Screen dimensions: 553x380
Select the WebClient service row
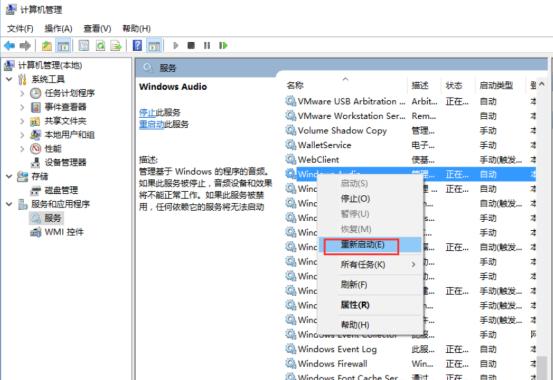(x=411, y=159)
